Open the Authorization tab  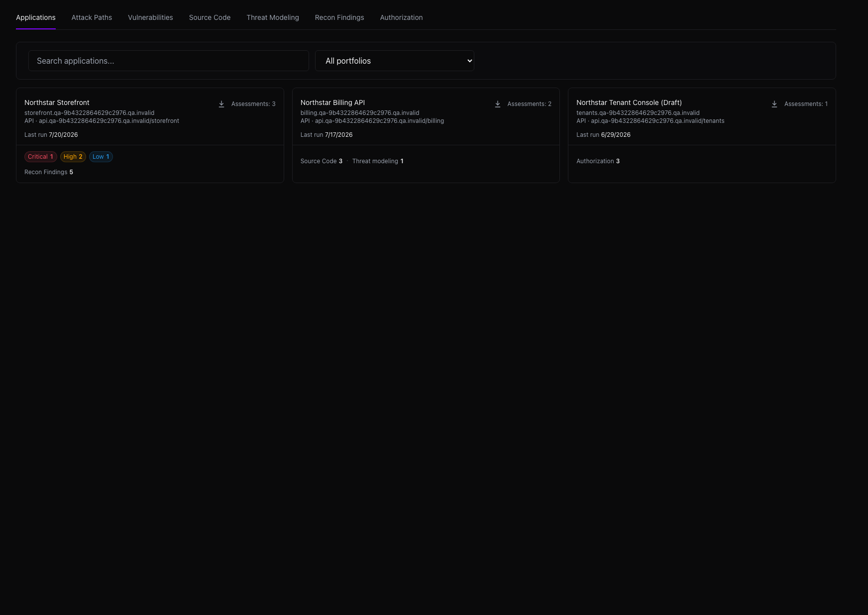(x=401, y=17)
